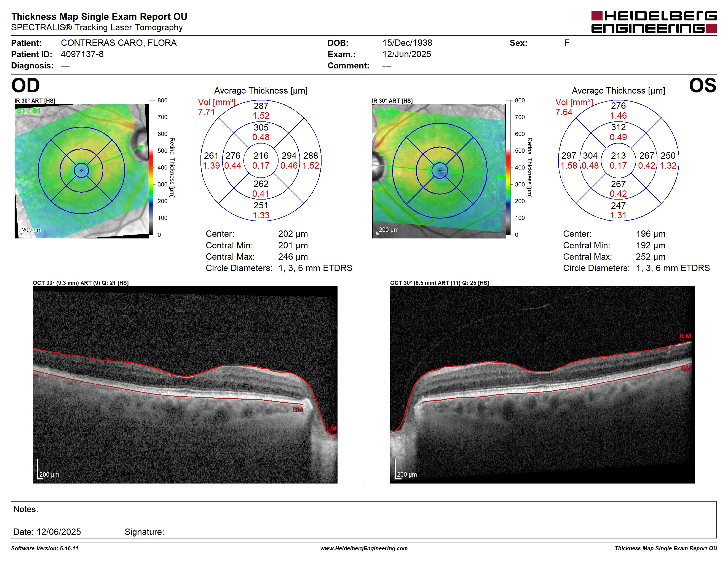The width and height of the screenshot is (728, 563).
Task: Click the Heidelberg Engineering logo
Action: point(654,22)
